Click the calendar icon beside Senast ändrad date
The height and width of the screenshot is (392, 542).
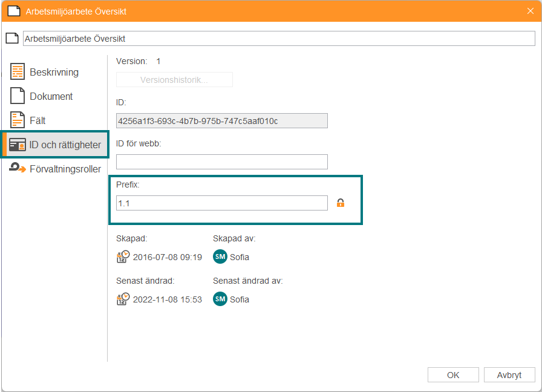click(123, 299)
